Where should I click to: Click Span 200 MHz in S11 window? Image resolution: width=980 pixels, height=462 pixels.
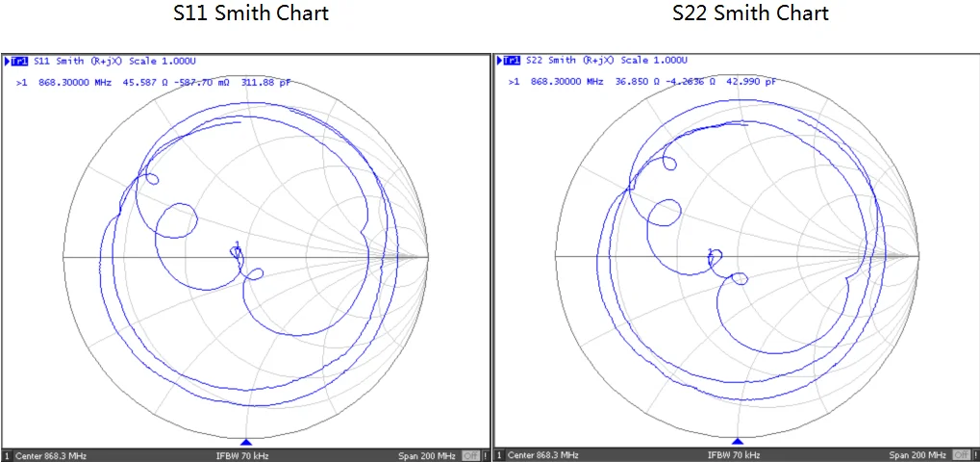[x=428, y=456]
